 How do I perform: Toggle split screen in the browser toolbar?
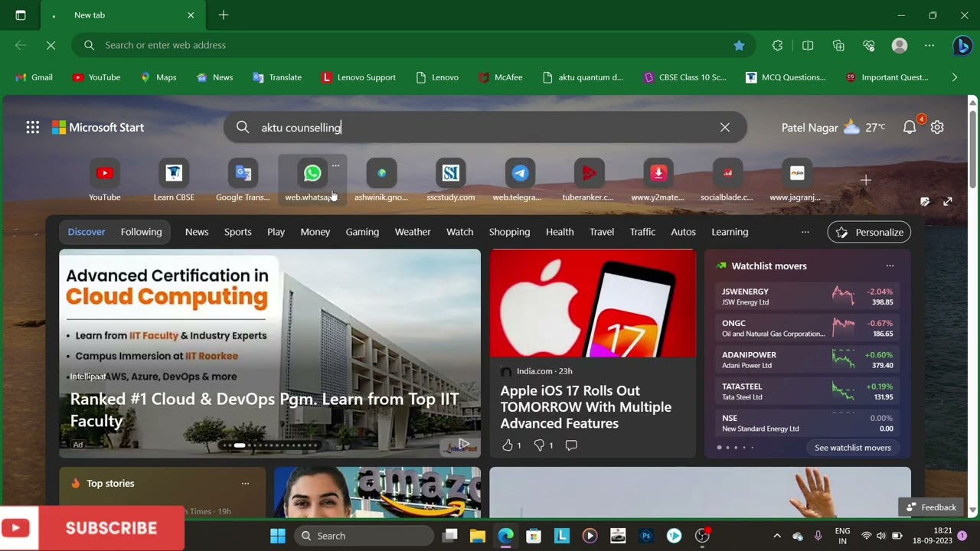coord(808,45)
